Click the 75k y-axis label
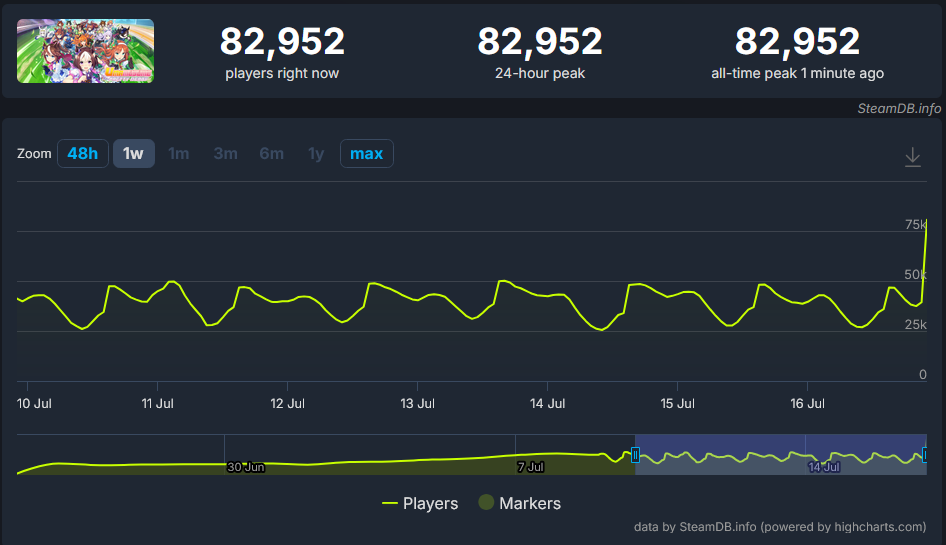The height and width of the screenshot is (545, 946). point(915,225)
